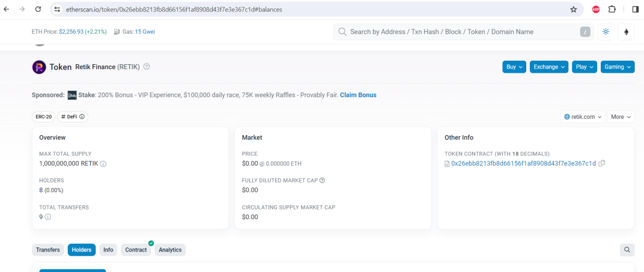Click the Stake sponsor logo
The image size is (644, 272).
(72, 95)
